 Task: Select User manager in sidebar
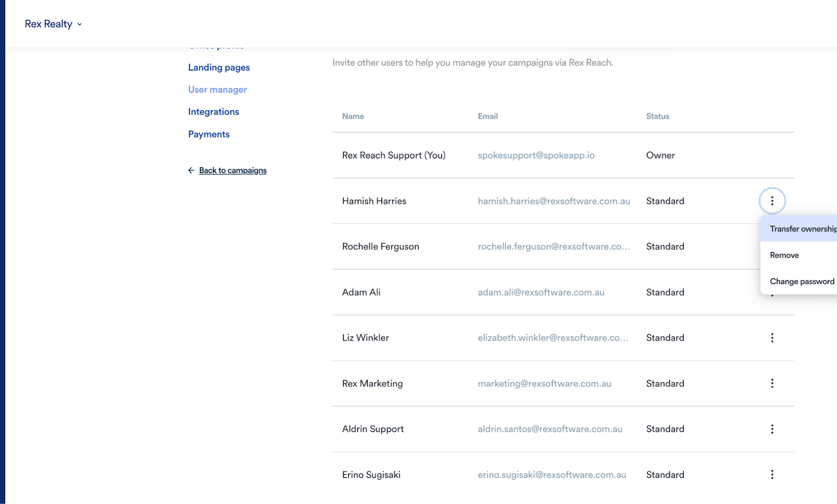217,89
